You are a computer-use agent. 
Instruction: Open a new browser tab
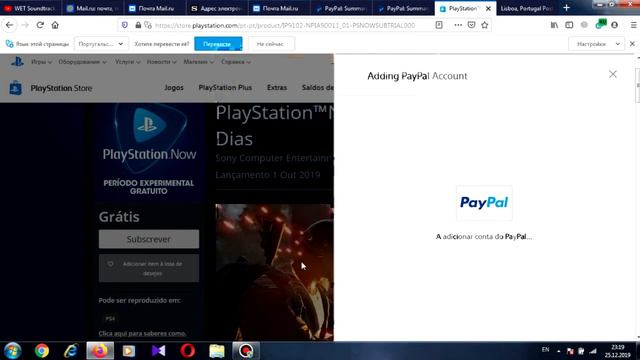tap(566, 8)
